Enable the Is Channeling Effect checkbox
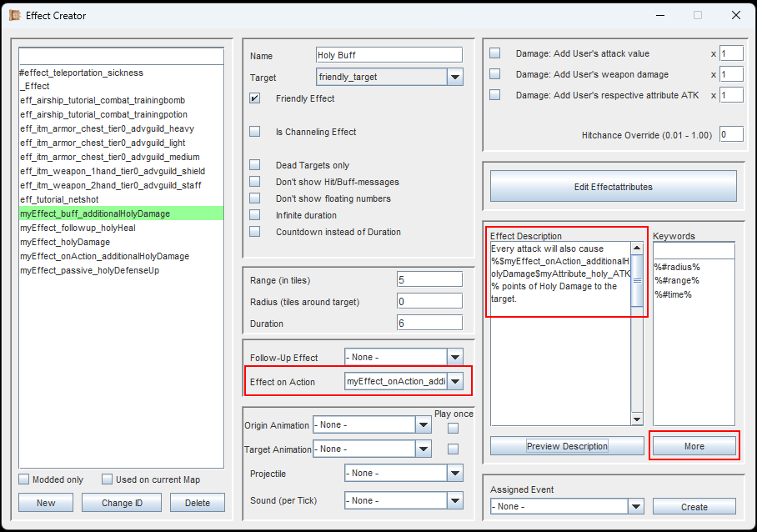Viewport: 757px width, 532px height. click(x=255, y=132)
